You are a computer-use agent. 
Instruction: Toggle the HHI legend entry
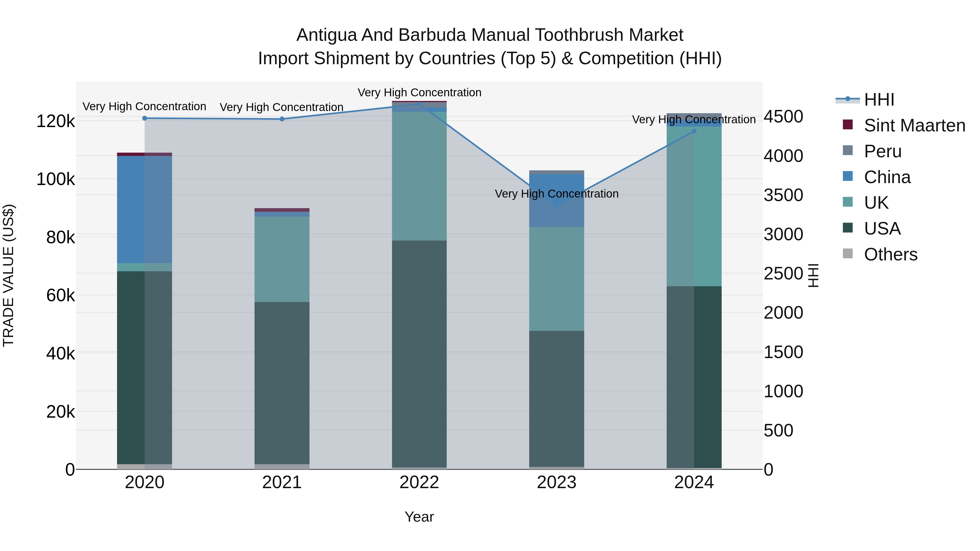click(865, 100)
